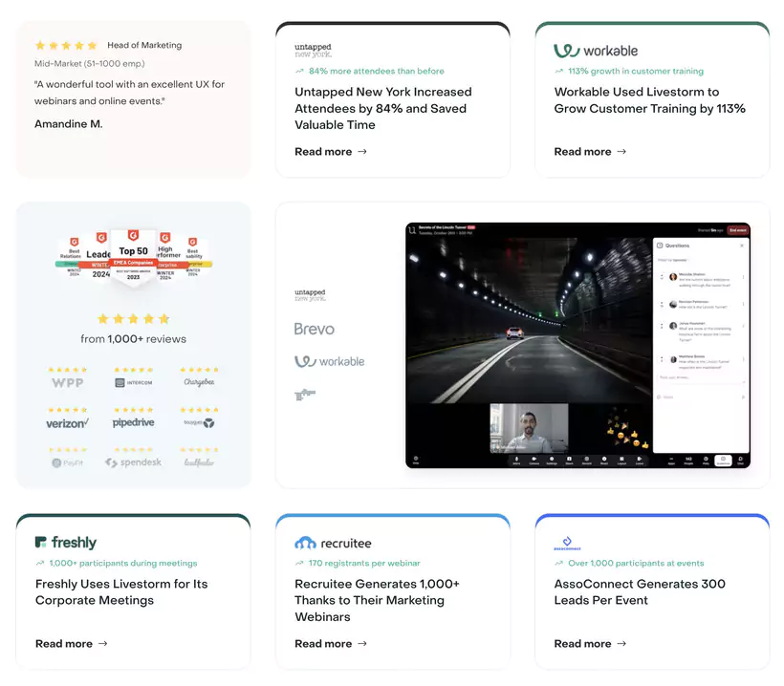Click the red End event button

click(x=738, y=230)
